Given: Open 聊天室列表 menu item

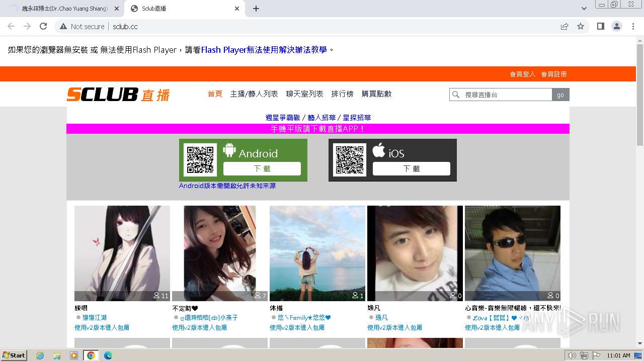Looking at the screenshot, I should click(x=304, y=94).
